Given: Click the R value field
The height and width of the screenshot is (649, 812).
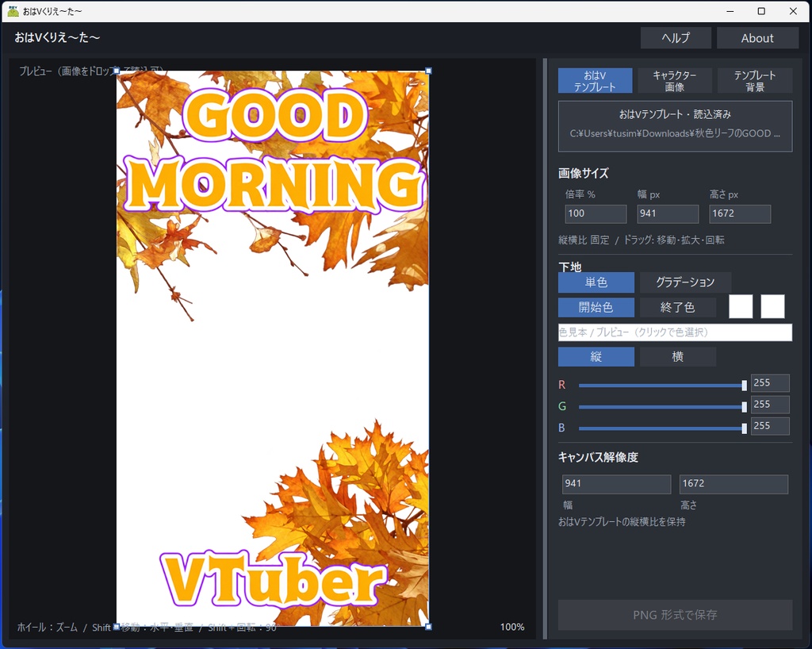Looking at the screenshot, I should [769, 382].
